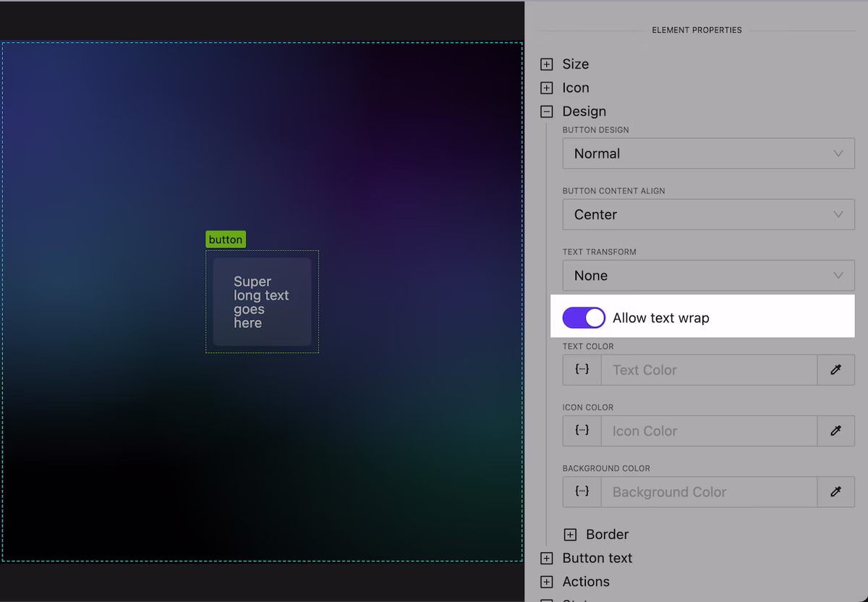
Task: Open the Button Design dropdown showing Normal
Action: (x=707, y=153)
